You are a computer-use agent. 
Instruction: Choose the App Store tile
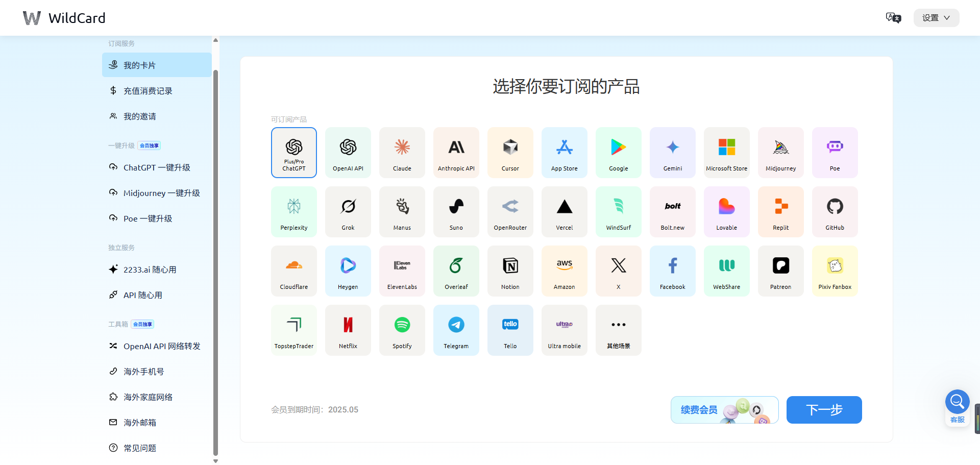tap(565, 153)
